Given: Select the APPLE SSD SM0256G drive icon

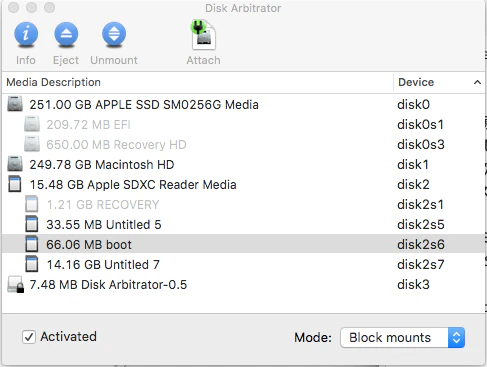Looking at the screenshot, I should point(15,104).
